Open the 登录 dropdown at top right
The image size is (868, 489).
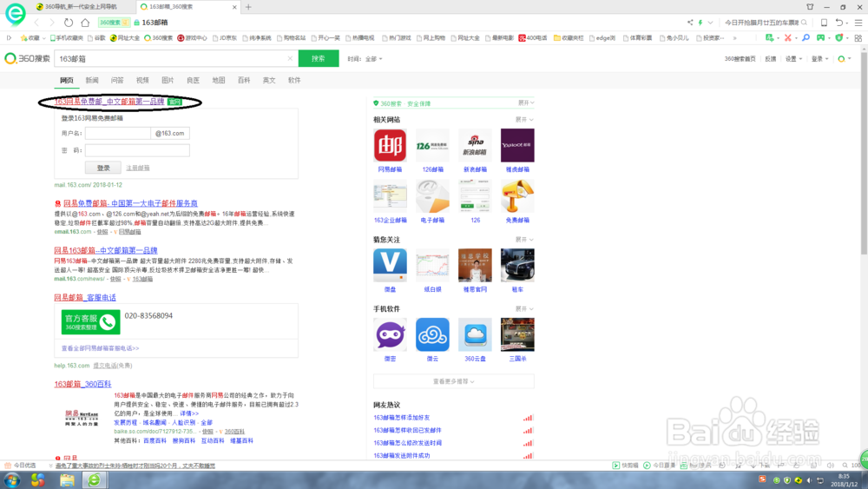[820, 59]
